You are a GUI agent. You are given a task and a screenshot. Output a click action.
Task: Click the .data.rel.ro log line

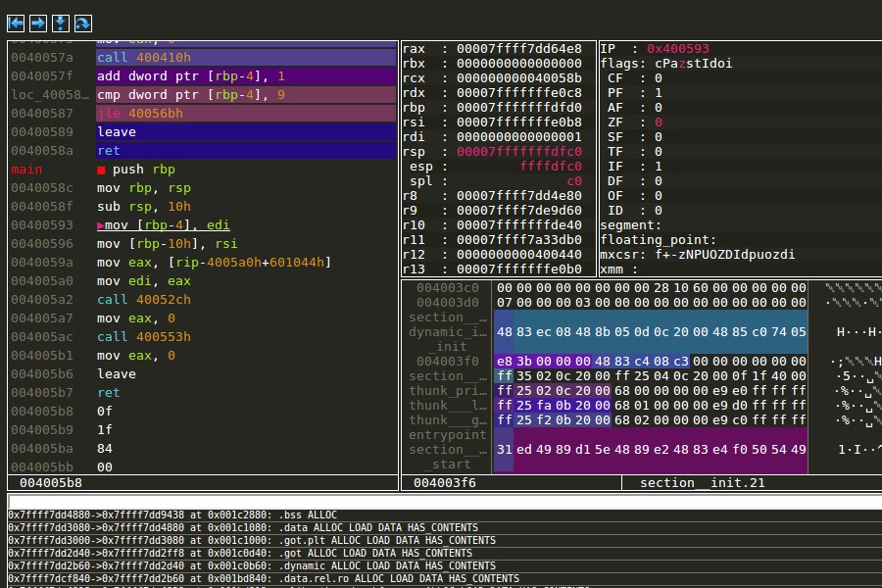(264, 578)
